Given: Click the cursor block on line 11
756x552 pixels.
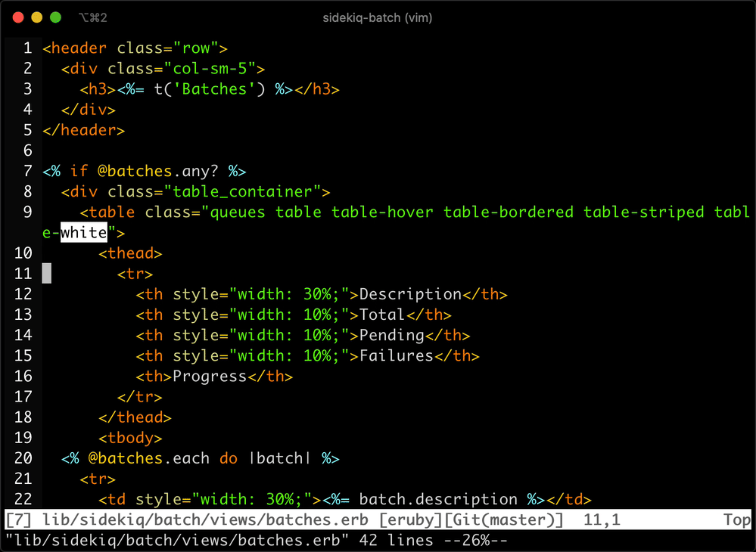Looking at the screenshot, I should coord(47,274).
